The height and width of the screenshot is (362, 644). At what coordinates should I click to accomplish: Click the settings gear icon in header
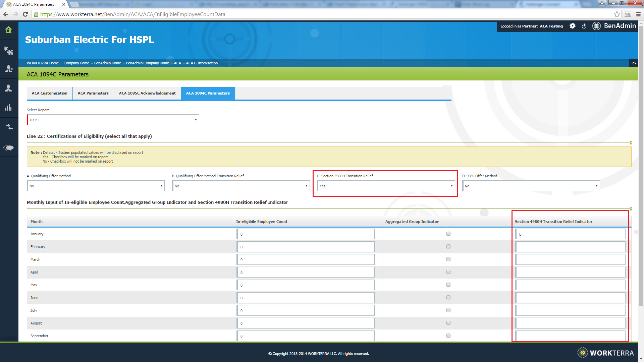point(573,26)
